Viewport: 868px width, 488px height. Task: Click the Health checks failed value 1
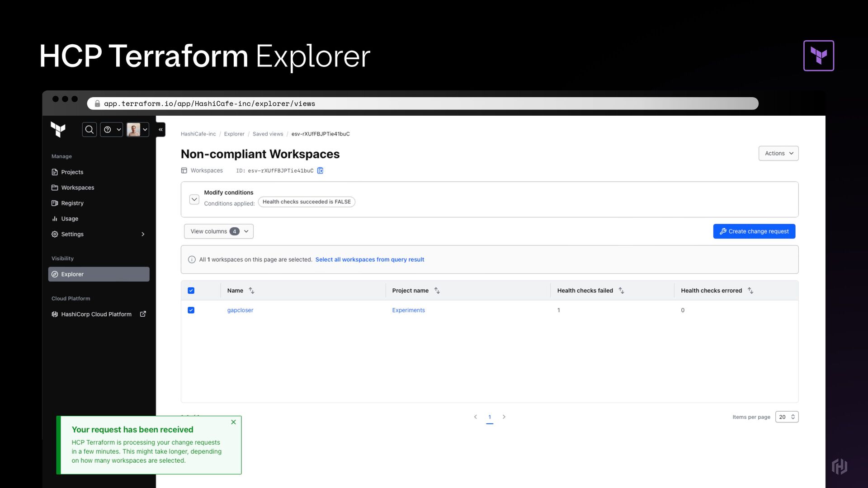[x=558, y=310]
